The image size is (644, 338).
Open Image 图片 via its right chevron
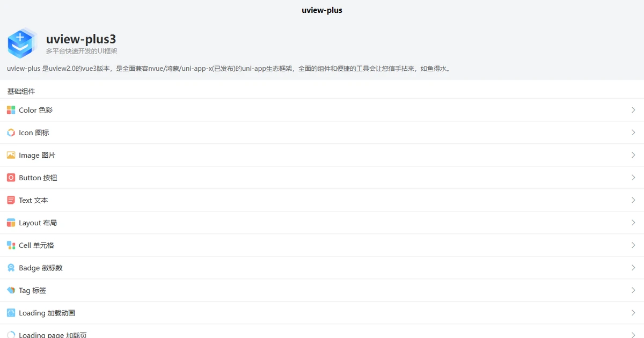tap(633, 155)
